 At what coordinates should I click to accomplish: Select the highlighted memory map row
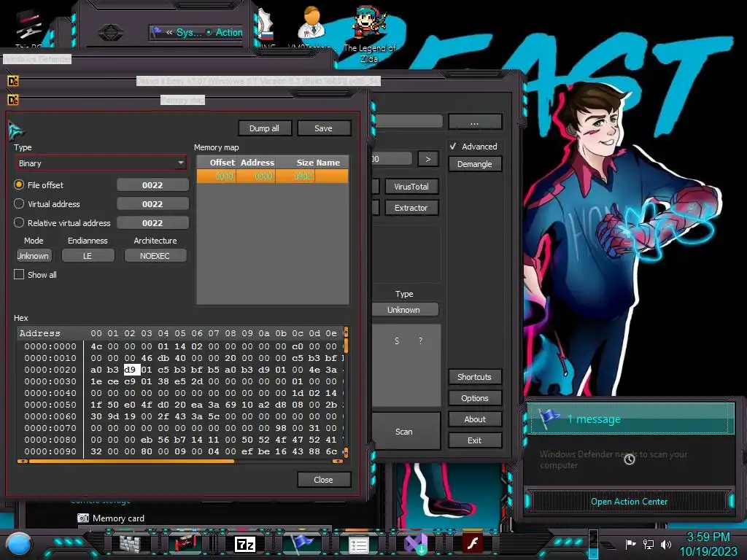tap(273, 176)
